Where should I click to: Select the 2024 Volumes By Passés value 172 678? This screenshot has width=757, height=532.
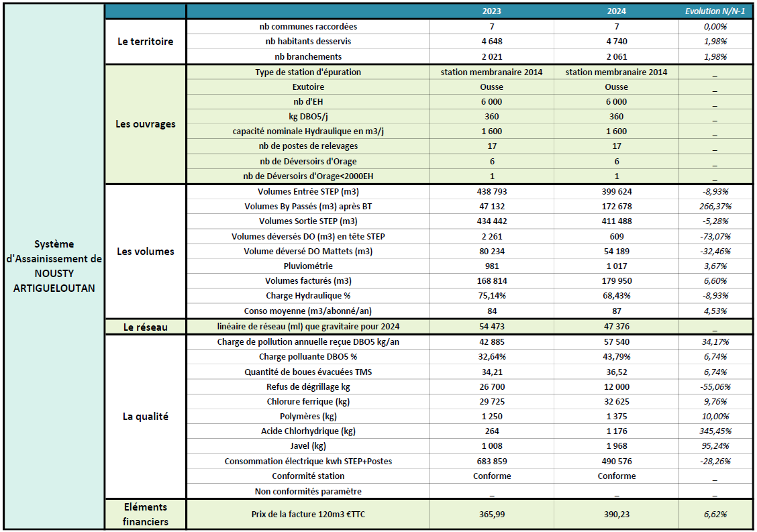[616, 207]
